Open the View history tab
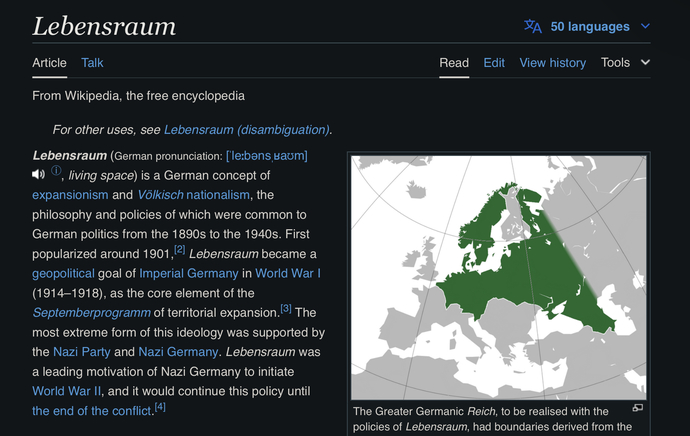 (x=553, y=63)
